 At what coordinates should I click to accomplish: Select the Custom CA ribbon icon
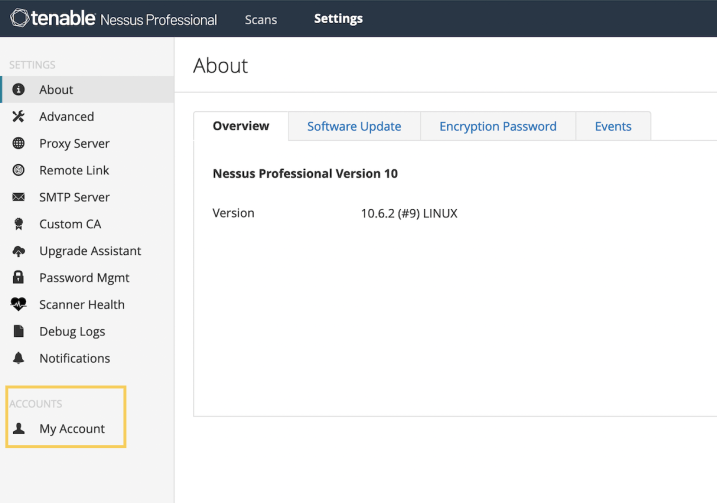click(x=18, y=224)
